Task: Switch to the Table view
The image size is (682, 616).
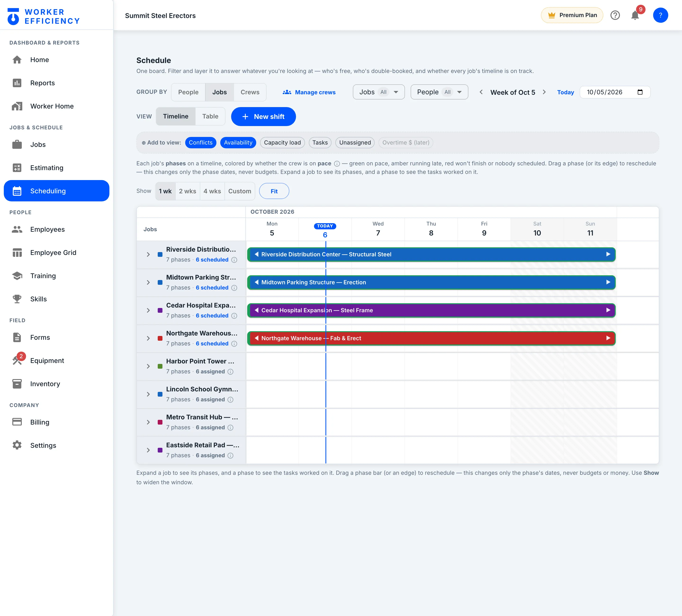Action: [x=210, y=116]
